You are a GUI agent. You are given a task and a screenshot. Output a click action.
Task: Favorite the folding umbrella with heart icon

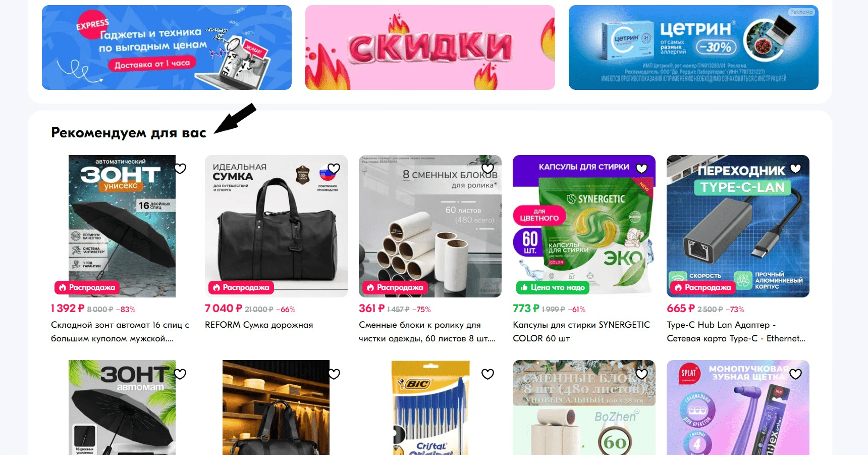(180, 168)
